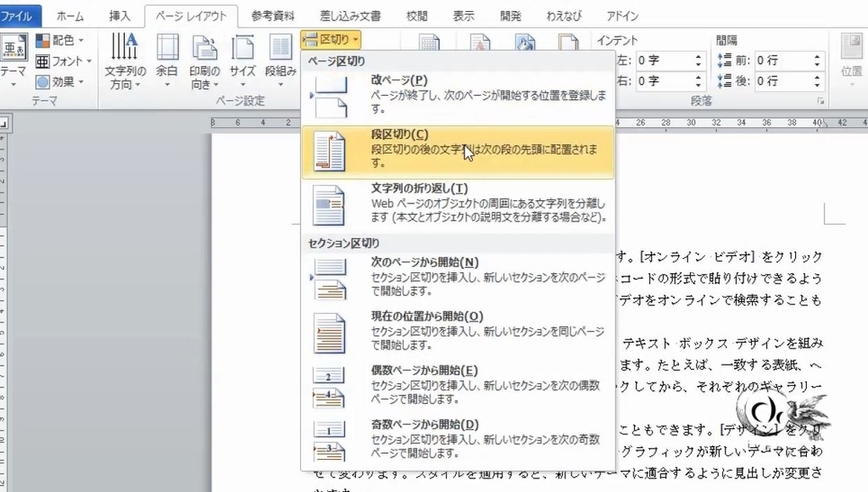Click the 改ページ page break icon
This screenshot has width=868, height=492.
coord(330,98)
